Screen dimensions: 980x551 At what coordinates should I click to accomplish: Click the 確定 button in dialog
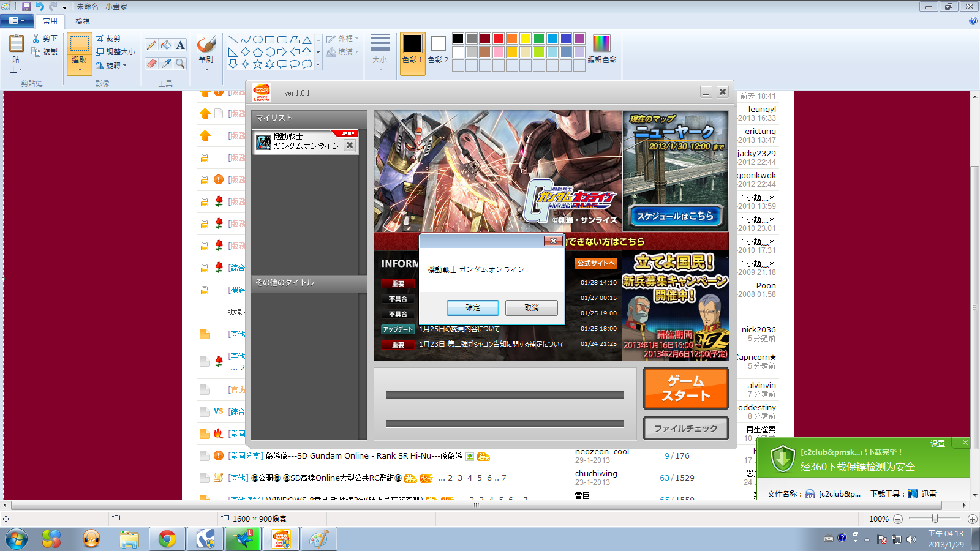tap(473, 307)
